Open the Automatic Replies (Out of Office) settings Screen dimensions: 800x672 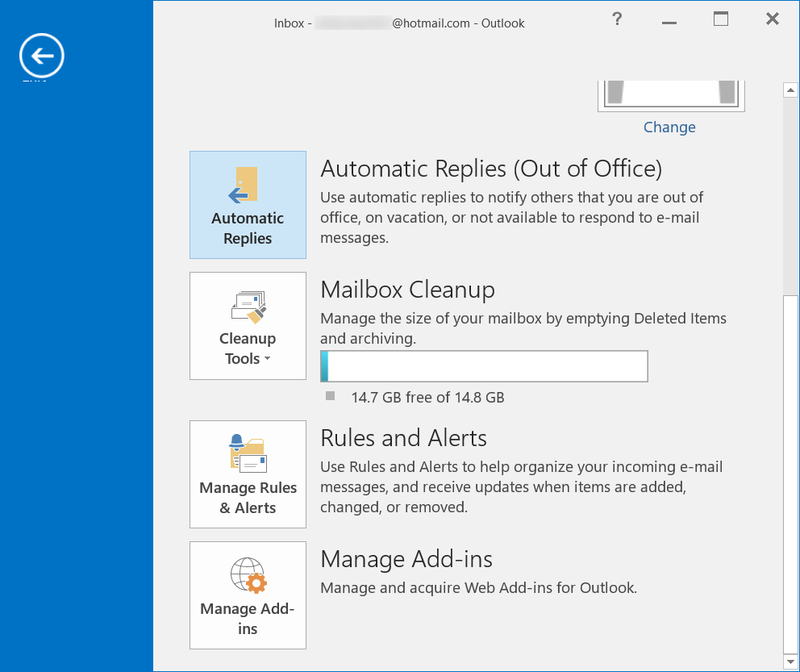coord(248,204)
